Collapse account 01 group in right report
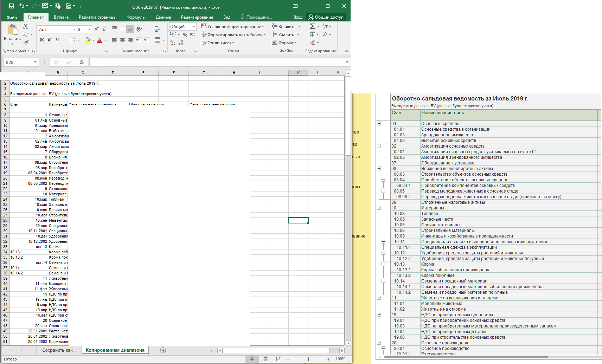 pos(379,124)
